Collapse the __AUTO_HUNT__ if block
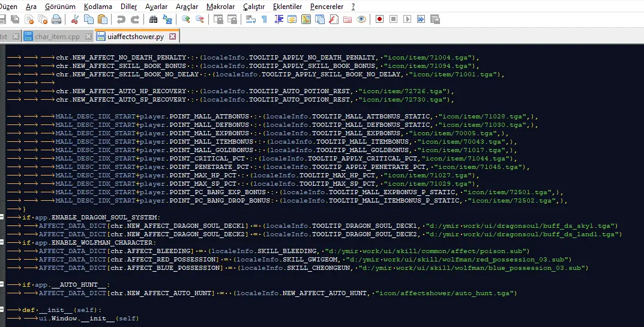The width and height of the screenshot is (644, 327). [x=2, y=284]
